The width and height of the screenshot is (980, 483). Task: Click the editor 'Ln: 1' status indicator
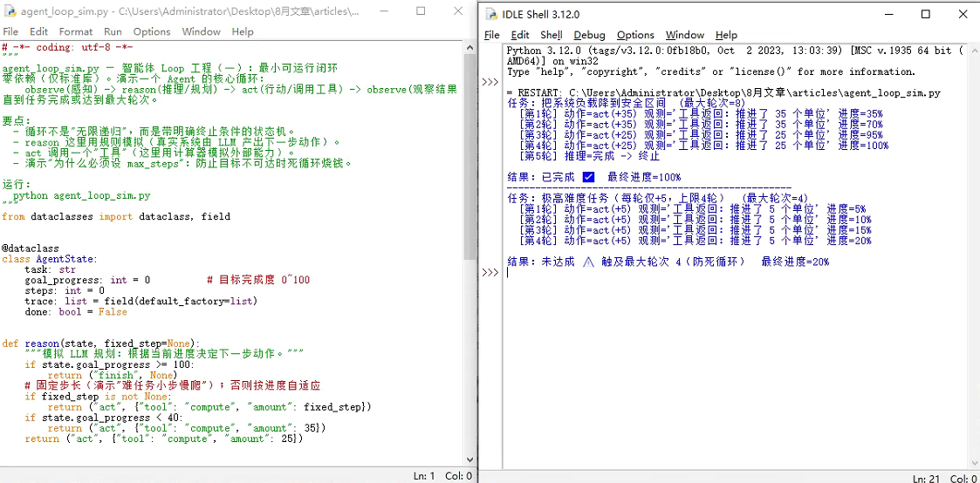424,476
